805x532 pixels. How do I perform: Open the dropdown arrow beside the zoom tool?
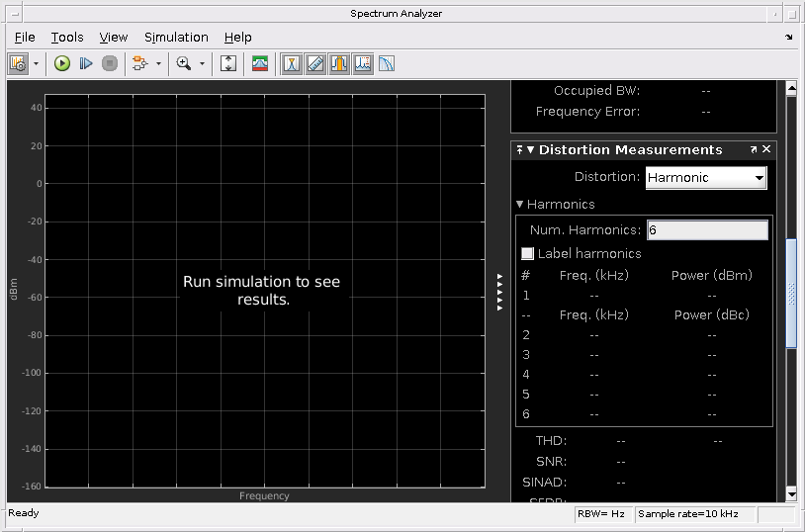[202, 63]
